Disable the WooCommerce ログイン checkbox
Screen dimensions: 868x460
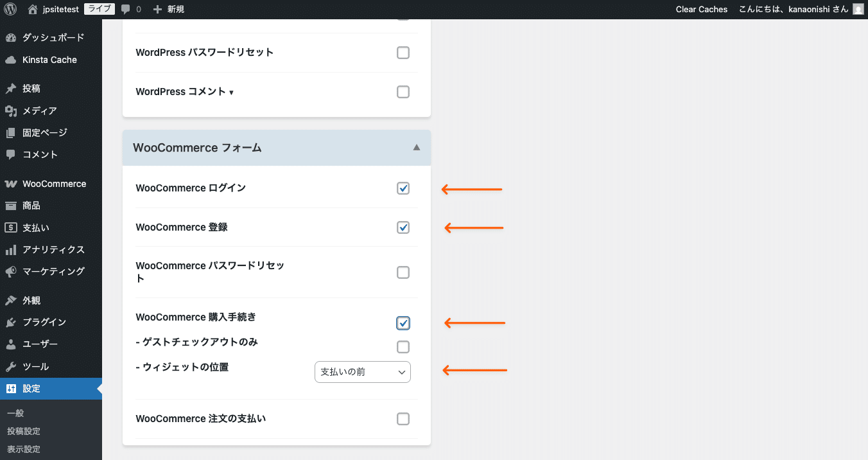(x=403, y=188)
